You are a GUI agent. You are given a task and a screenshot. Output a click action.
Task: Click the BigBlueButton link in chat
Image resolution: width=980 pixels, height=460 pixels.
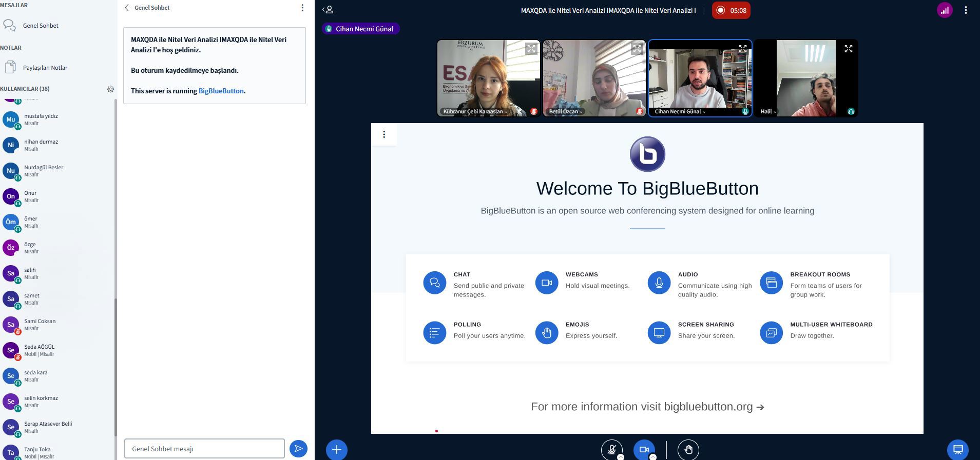221,91
